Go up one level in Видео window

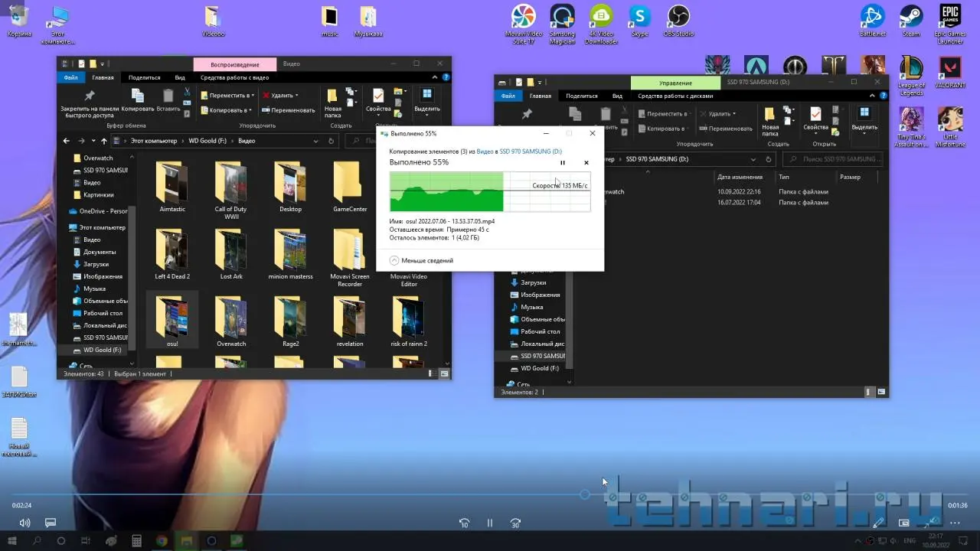pyautogui.click(x=104, y=141)
